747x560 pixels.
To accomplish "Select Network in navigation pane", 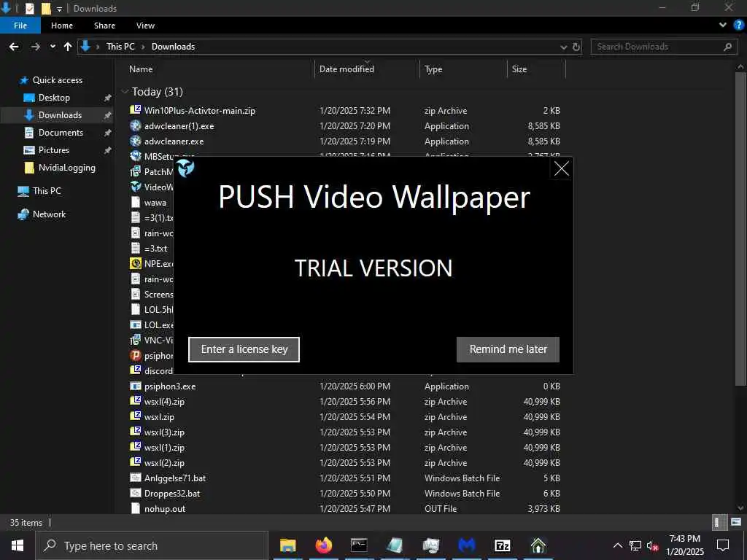I will 49,214.
